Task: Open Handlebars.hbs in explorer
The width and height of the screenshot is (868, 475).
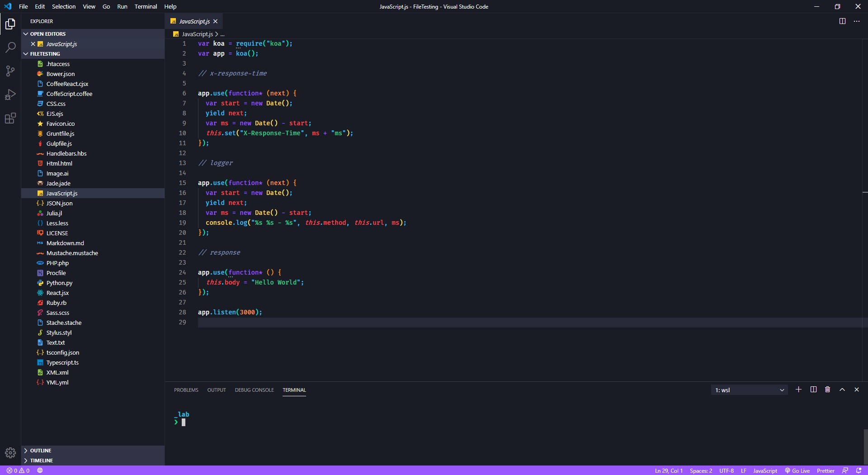Action: pos(93,153)
